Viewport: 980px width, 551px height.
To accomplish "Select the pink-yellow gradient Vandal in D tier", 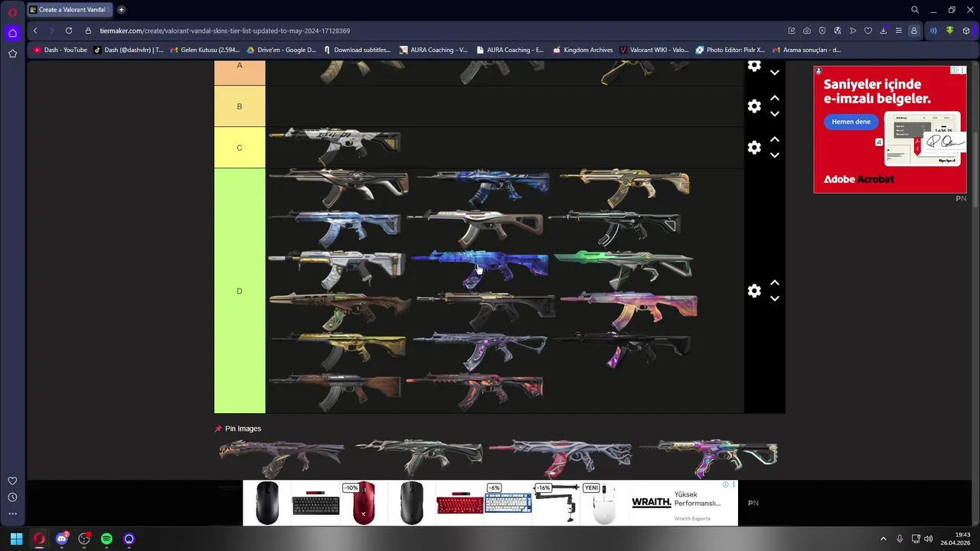I will [x=629, y=310].
